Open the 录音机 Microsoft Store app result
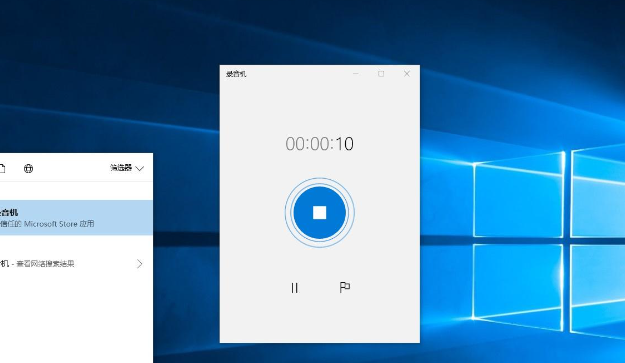The image size is (625, 363). coord(76,218)
